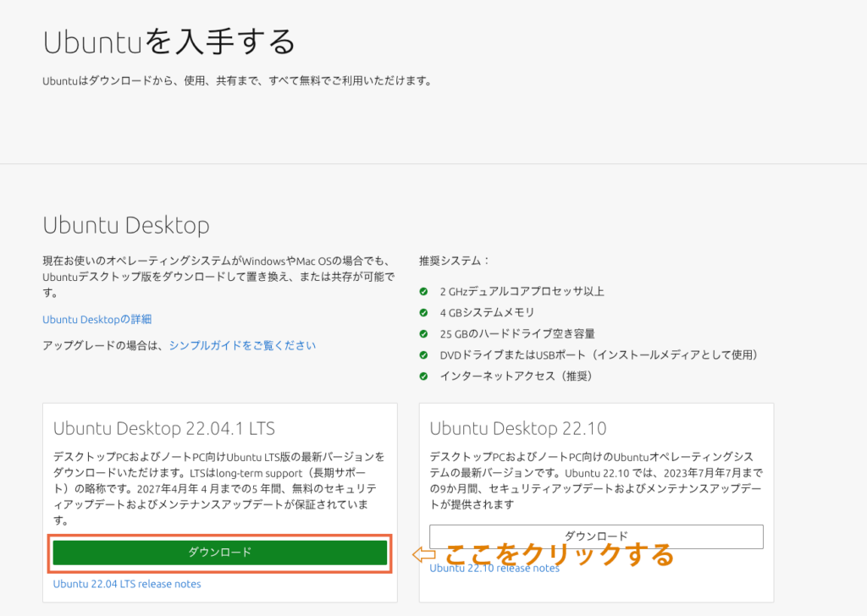
Task: Click the 2 GHzデュアルコアプロセッサ以上 requirement text
Action: [x=522, y=292]
